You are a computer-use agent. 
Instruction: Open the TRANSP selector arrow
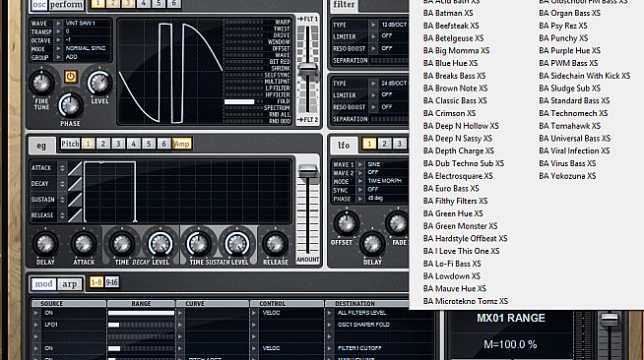tap(58, 31)
